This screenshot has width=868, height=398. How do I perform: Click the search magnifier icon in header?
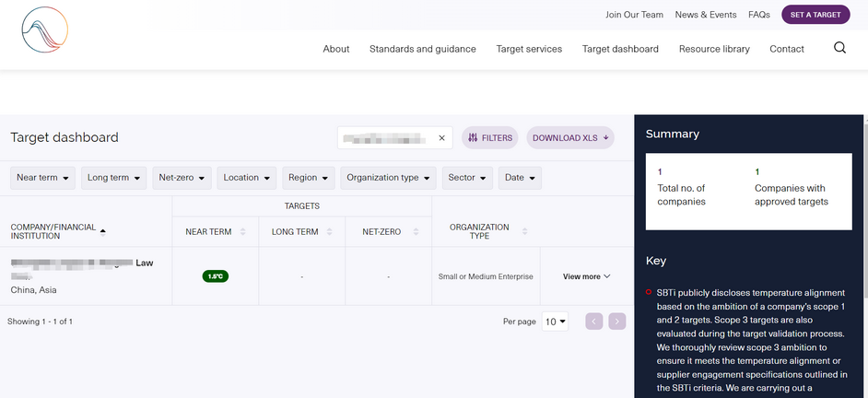tap(839, 48)
